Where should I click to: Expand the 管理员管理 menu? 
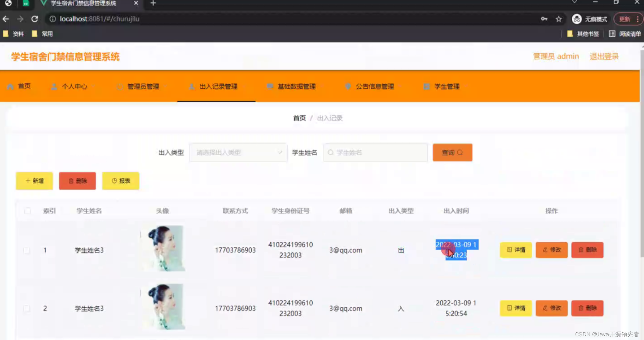click(x=143, y=86)
